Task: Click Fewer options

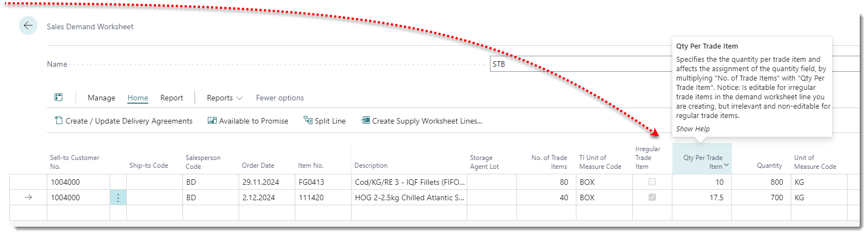Action: [x=279, y=98]
